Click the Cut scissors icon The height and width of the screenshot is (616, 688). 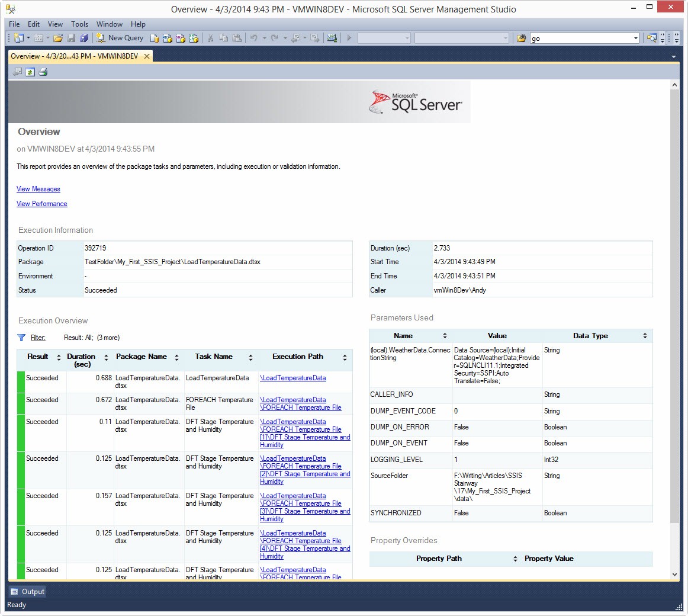coord(210,38)
